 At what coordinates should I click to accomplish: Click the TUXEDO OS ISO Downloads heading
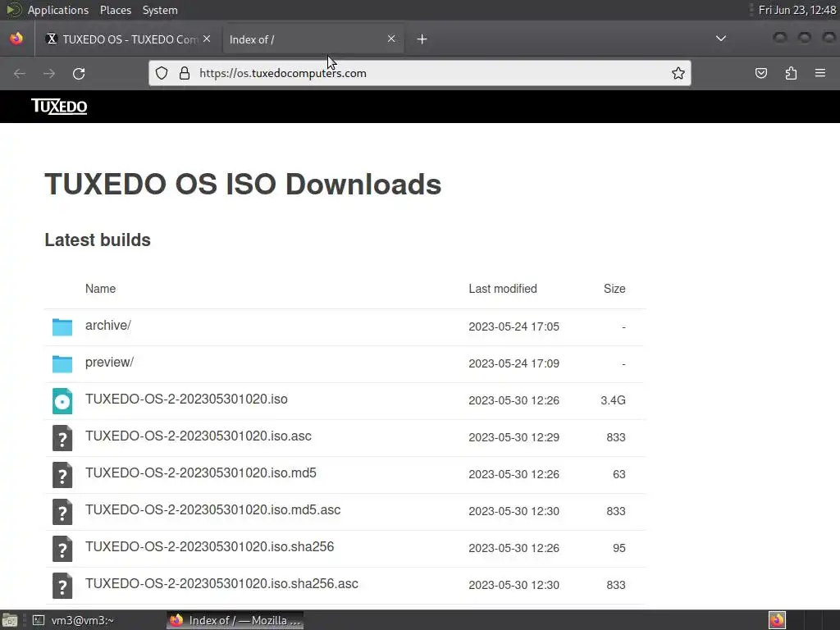[x=243, y=185]
